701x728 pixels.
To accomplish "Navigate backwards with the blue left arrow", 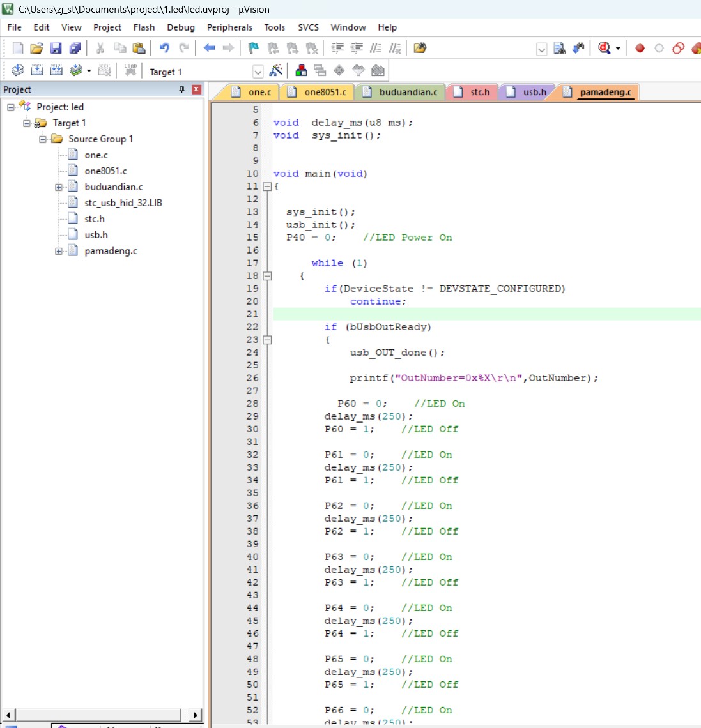I will click(210, 49).
